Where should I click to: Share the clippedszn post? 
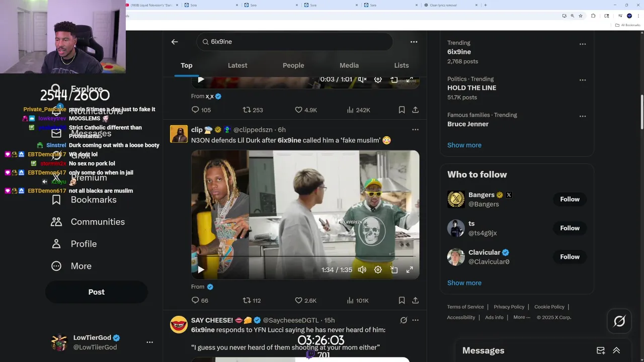(415, 300)
